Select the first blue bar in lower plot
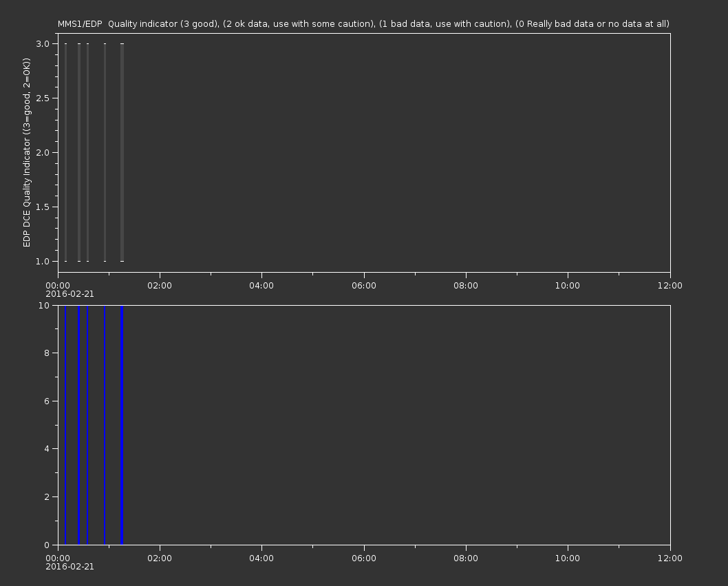This screenshot has height=586, width=728. [x=65, y=424]
